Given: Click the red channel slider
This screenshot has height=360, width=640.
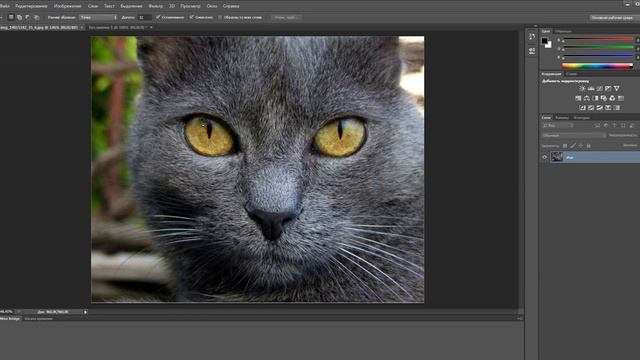Looking at the screenshot, I should tap(598, 39).
